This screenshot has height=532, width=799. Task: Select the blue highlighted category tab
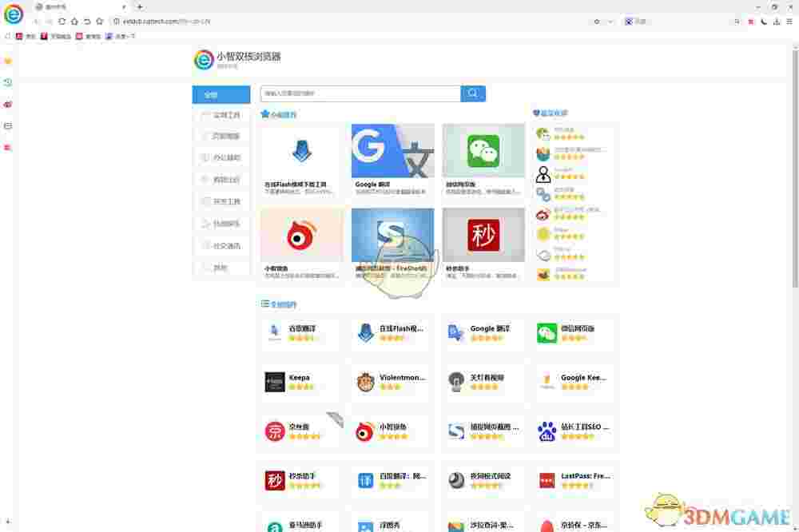pyautogui.click(x=221, y=94)
